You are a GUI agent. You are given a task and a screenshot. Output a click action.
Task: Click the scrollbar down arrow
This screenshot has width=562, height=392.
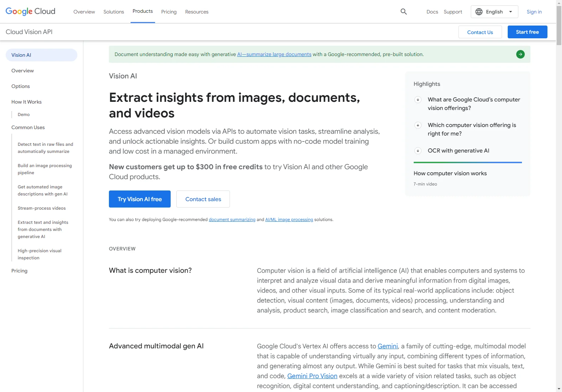click(559, 389)
